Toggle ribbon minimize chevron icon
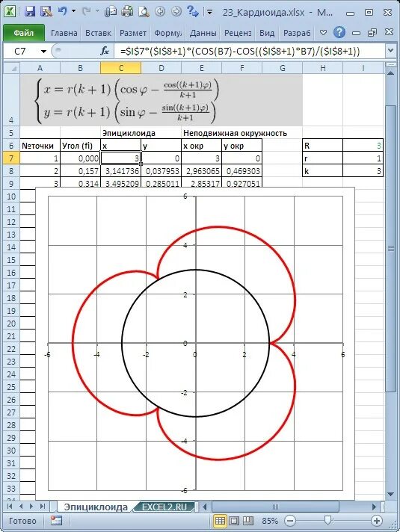 [x=323, y=33]
